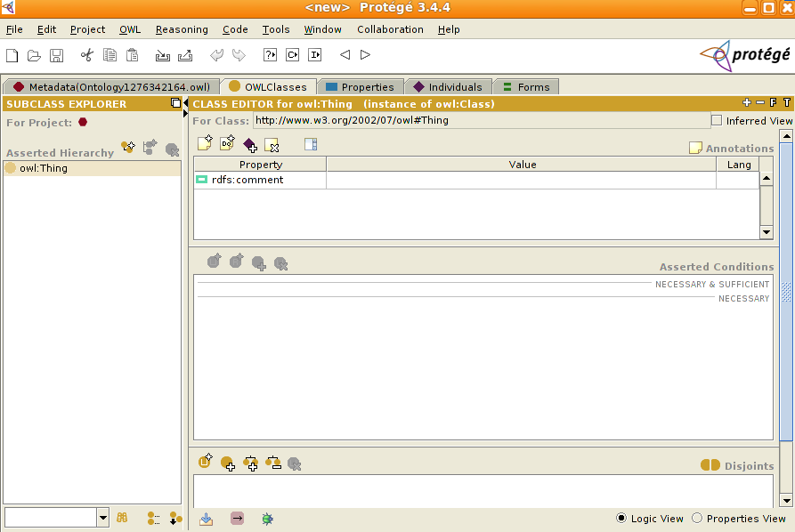Create subclass icon in Asserted Hierarchy

(128, 148)
